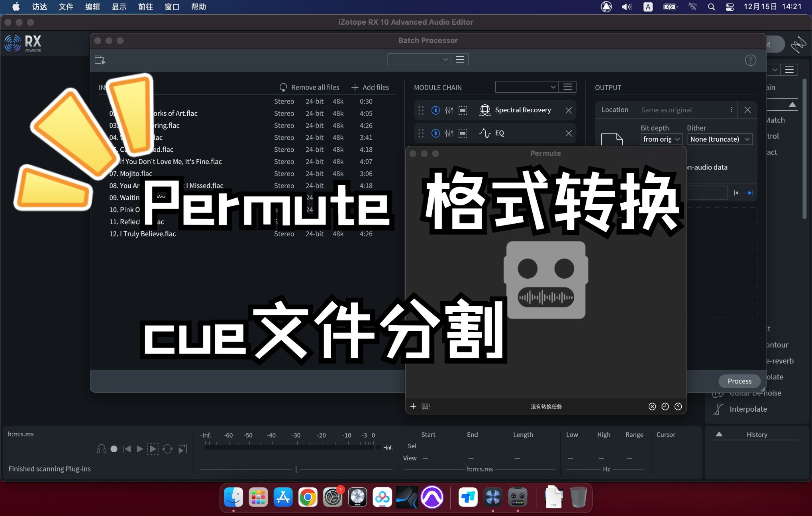Toggle selection-only processing for the EQ module

click(463, 133)
